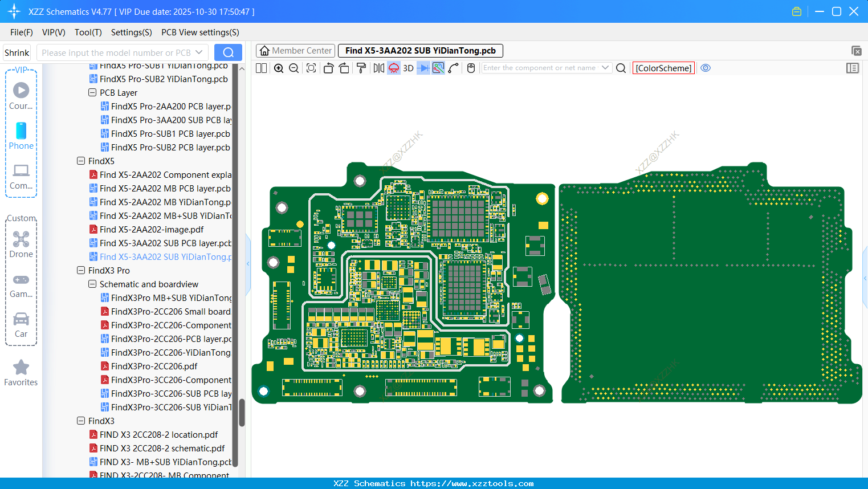Click the fit-to-screen icon

click(311, 68)
